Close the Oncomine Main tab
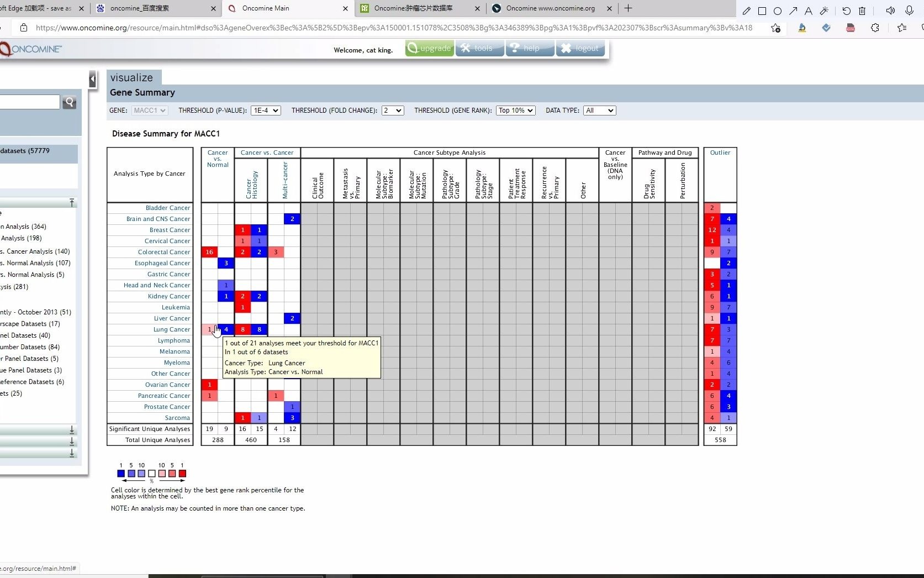The height and width of the screenshot is (578, 924). 345,8
